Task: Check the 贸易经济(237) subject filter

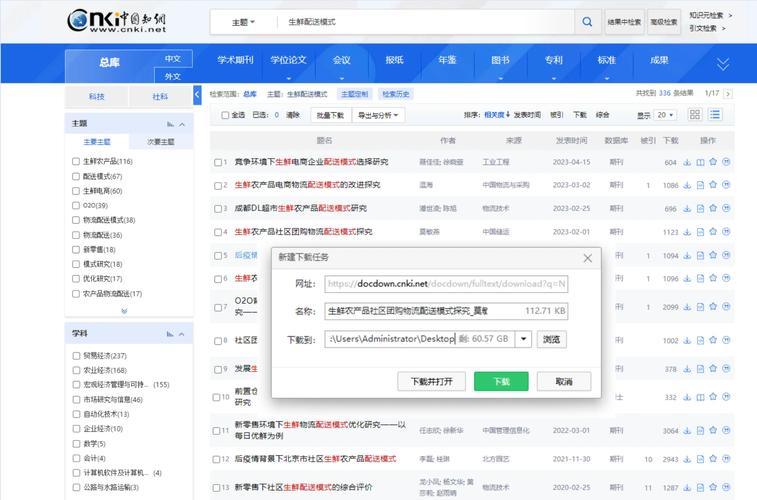Action: coord(76,356)
